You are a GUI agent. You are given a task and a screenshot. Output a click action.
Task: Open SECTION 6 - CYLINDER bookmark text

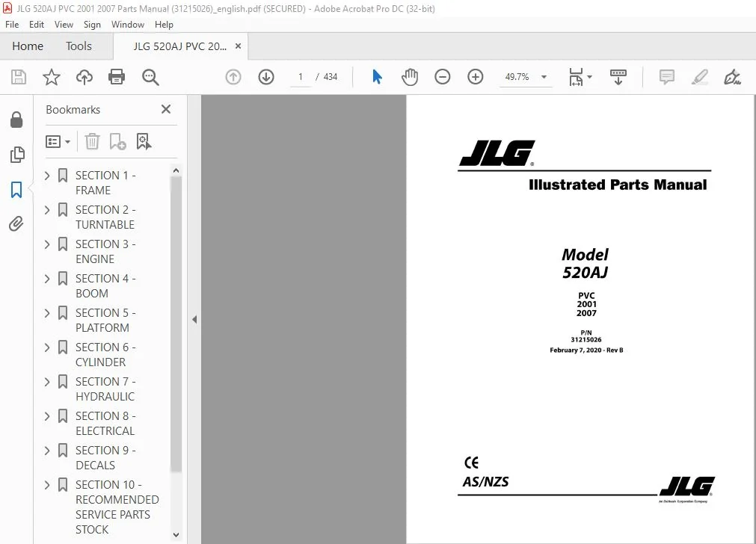pos(105,355)
